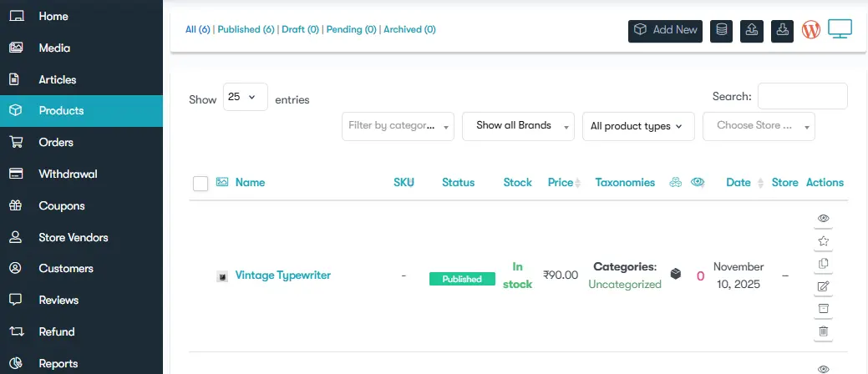
Task: Open the show entries count dropdown
Action: (246, 97)
